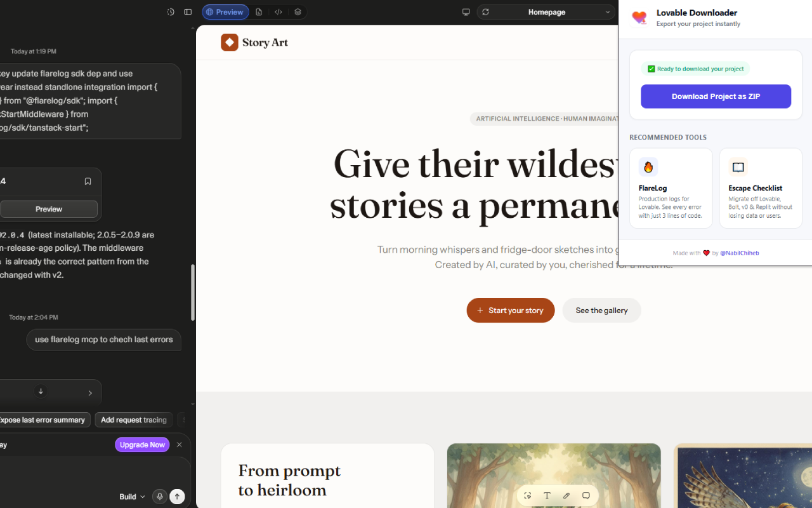Viewport: 812px width, 508px height.
Task: Open the FlareLog recommended tool card
Action: [x=671, y=188]
